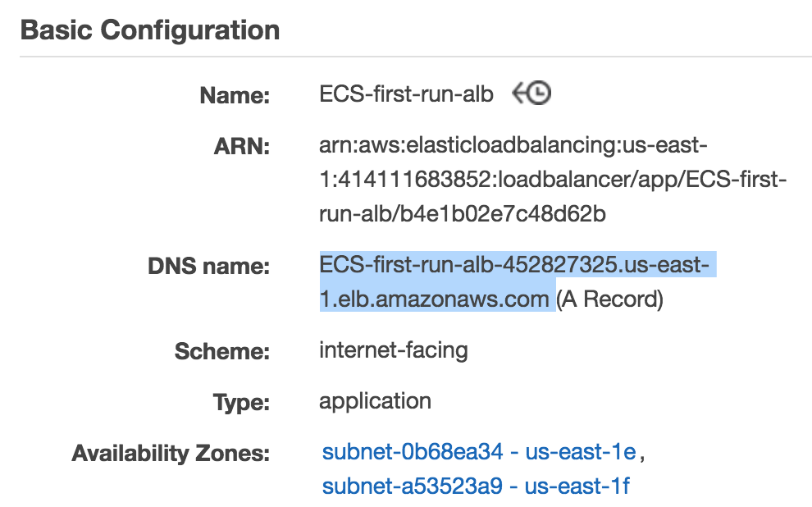Screen dimensions: 812x507
Task: Click the (A Record) text
Action: [x=609, y=299]
